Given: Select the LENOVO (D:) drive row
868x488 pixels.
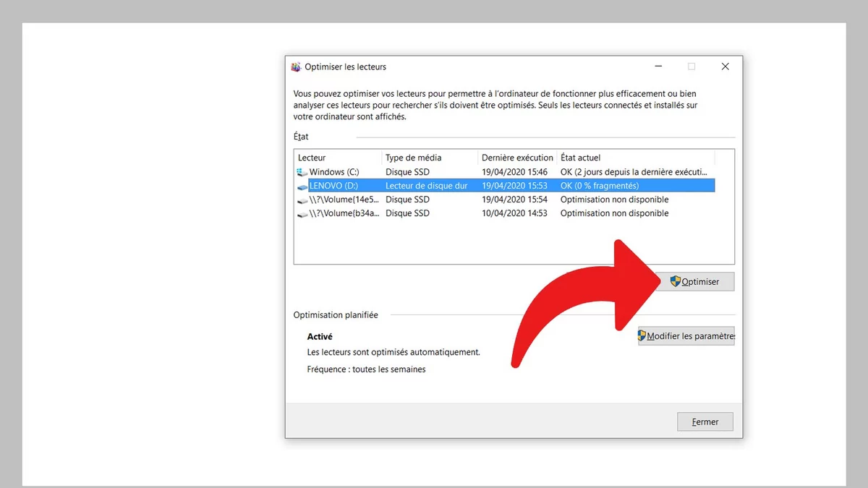Looking at the screenshot, I should tap(434, 186).
